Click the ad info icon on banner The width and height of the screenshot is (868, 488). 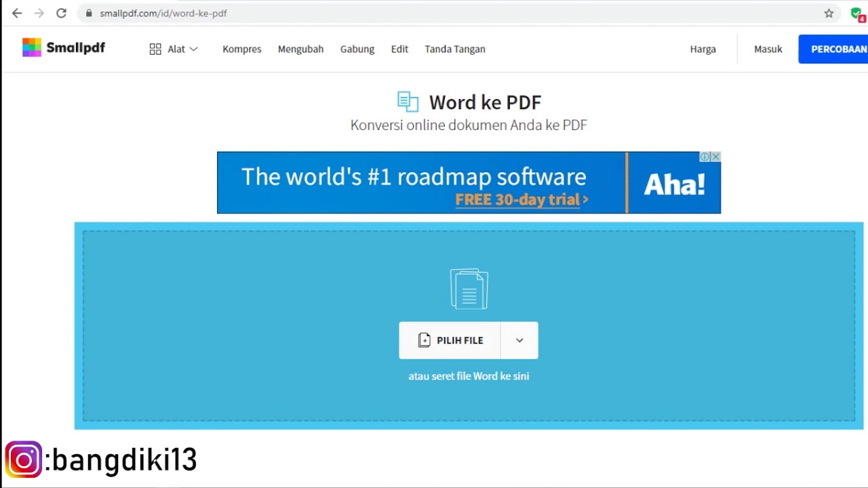(705, 157)
